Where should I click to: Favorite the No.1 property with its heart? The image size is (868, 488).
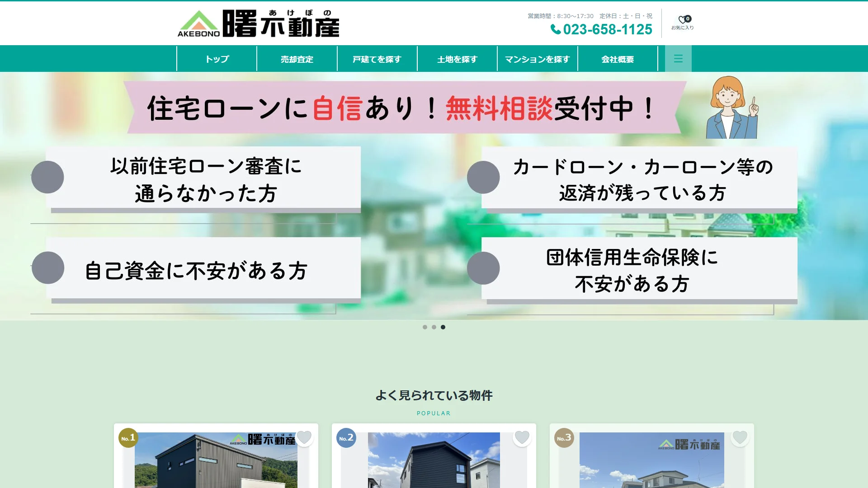tap(304, 437)
